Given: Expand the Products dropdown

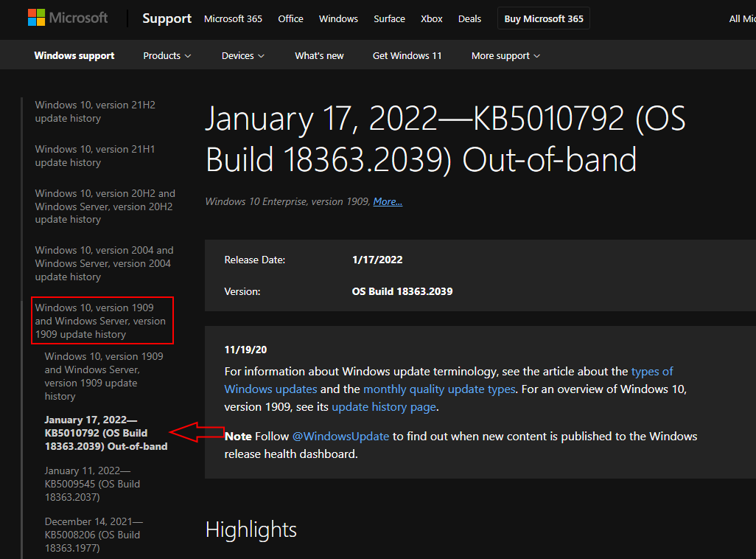Looking at the screenshot, I should pos(167,55).
